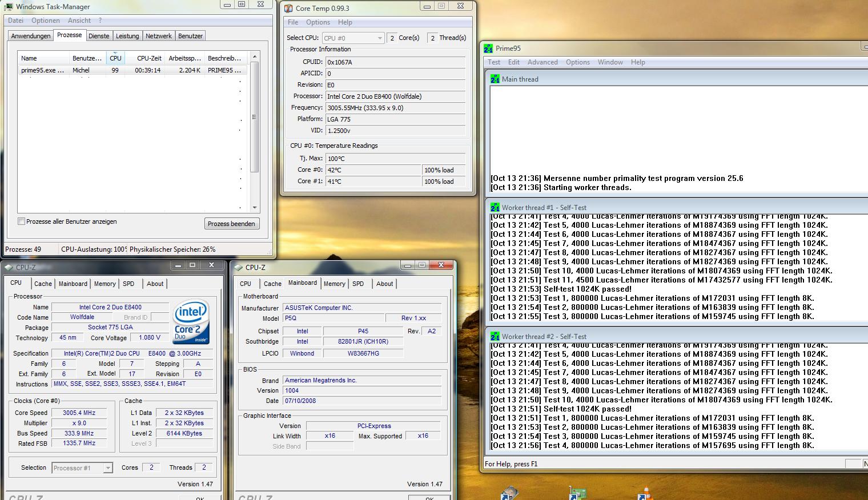Switch to the Benutzer tab
This screenshot has height=500, width=868.
(190, 36)
